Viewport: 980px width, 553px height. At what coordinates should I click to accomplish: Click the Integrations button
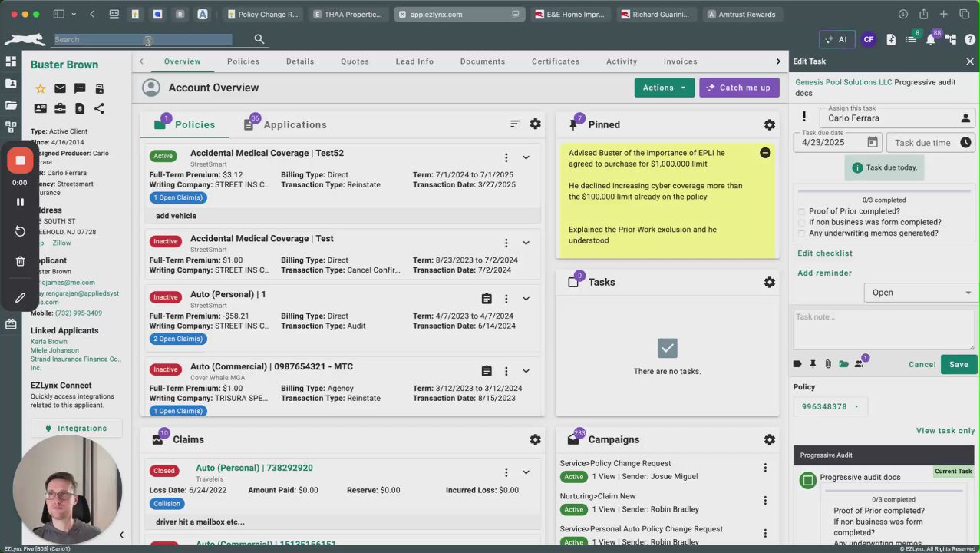point(76,429)
